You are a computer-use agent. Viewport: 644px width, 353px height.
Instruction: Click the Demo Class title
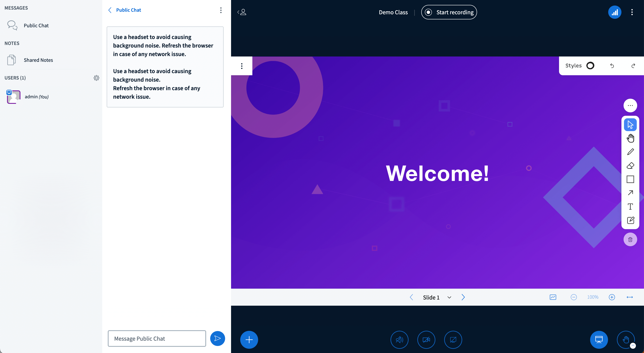coord(393,12)
